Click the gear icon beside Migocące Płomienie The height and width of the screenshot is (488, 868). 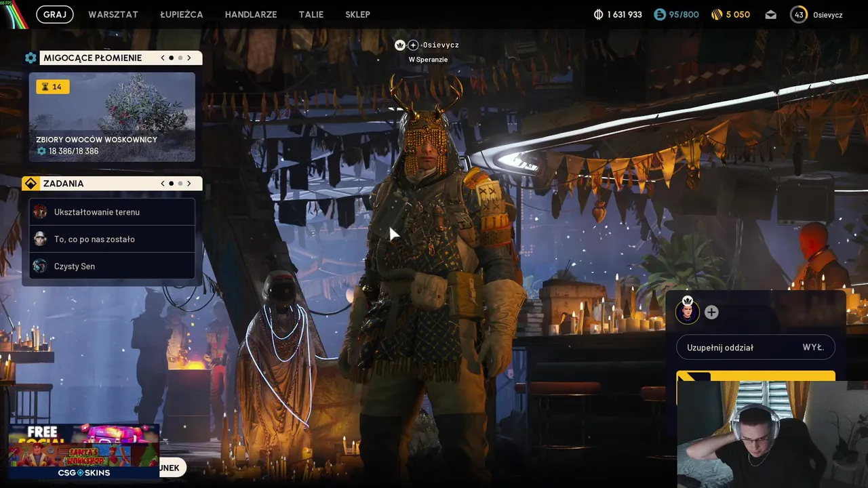click(x=31, y=58)
